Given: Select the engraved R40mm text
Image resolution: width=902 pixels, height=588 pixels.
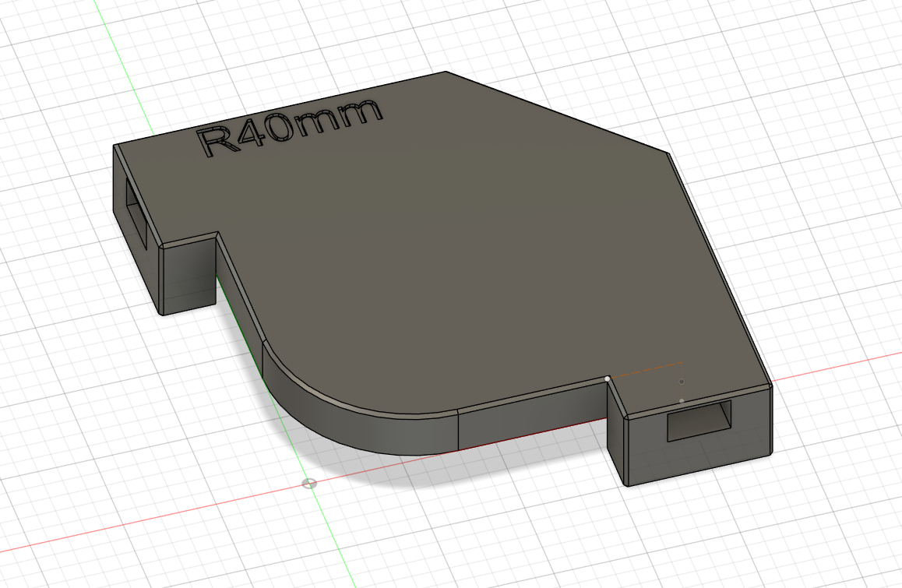Looking at the screenshot, I should click(x=288, y=121).
